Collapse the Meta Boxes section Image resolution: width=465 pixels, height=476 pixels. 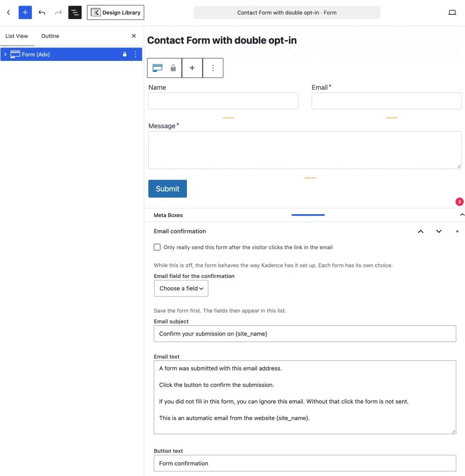pyautogui.click(x=462, y=215)
